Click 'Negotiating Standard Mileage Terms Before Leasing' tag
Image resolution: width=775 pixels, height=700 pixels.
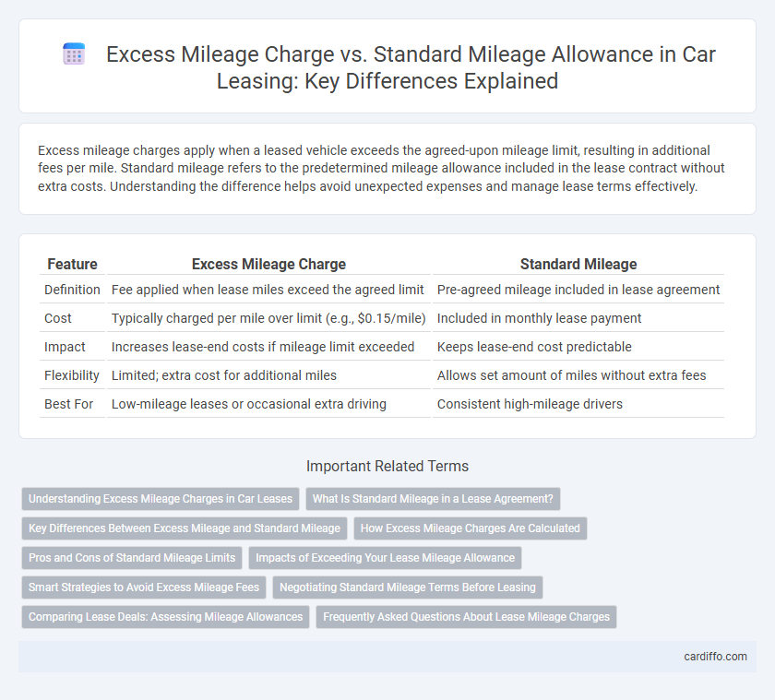click(408, 587)
